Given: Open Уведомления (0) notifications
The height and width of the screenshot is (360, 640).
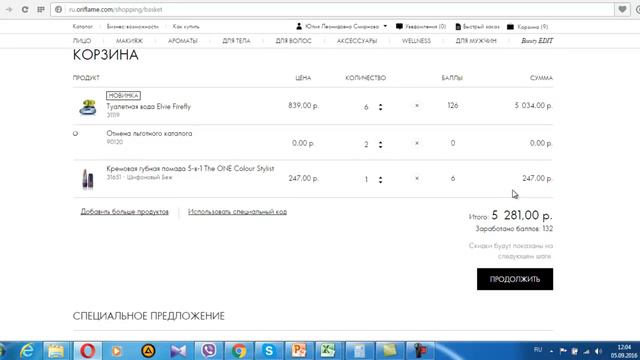Looking at the screenshot, I should tap(421, 27).
